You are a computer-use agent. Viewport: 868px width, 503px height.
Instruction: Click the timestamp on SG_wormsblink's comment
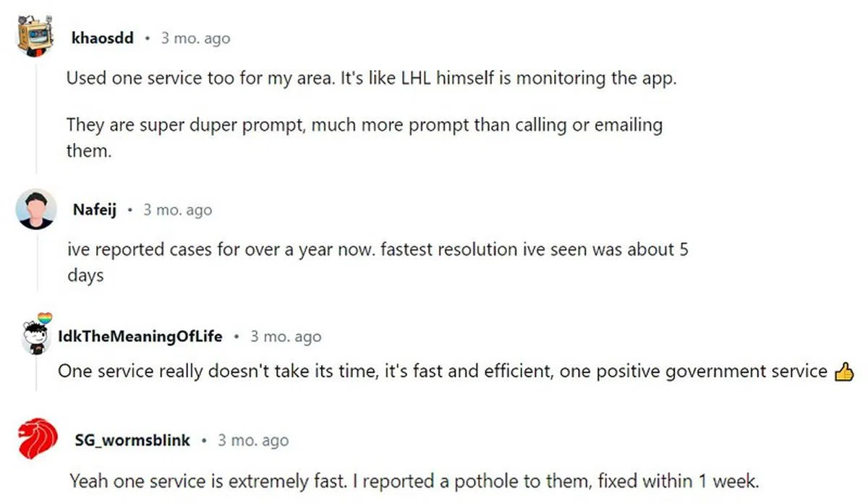252,440
